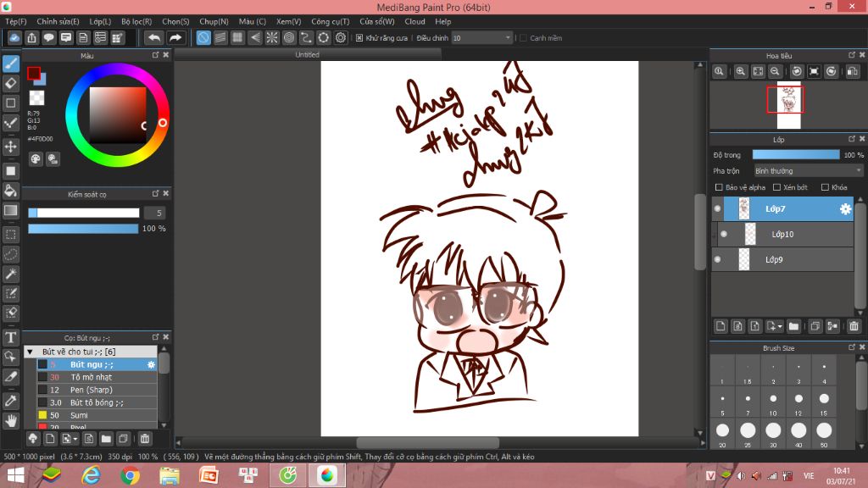This screenshot has height=488, width=868.
Task: Hide the Lớp7 layer visibility dot
Action: click(x=717, y=208)
